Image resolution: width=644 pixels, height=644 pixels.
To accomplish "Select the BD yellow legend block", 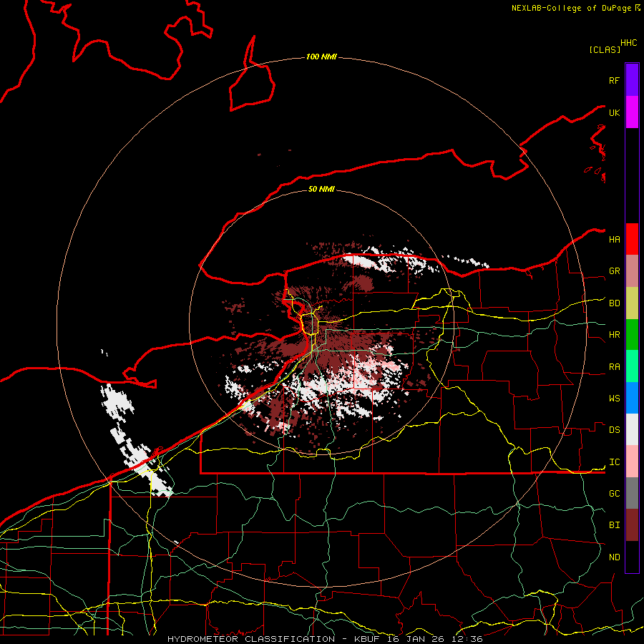I will (632, 303).
